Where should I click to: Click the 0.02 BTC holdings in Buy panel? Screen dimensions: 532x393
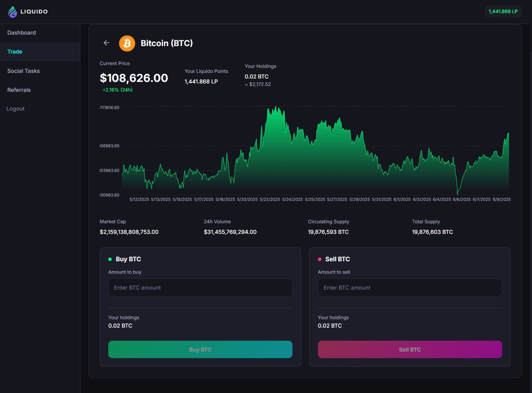(120, 326)
